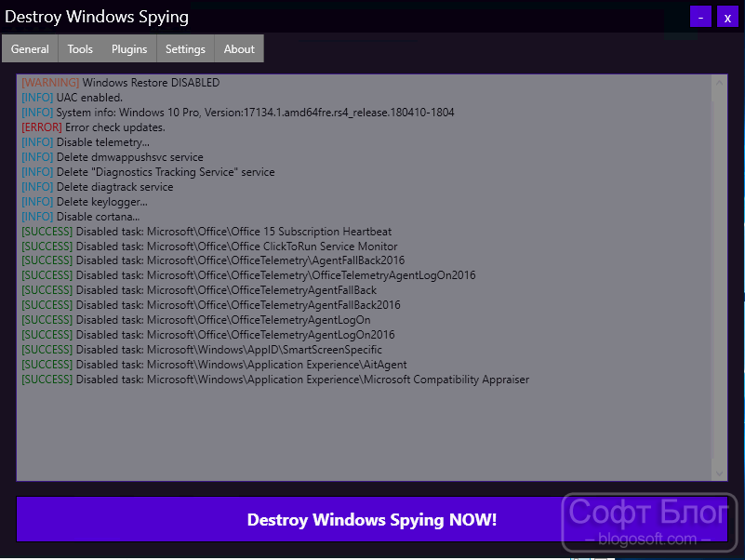Select the 'System info: Windows 10 Pro' line
Image resolution: width=745 pixels, height=560 pixels.
click(x=238, y=113)
